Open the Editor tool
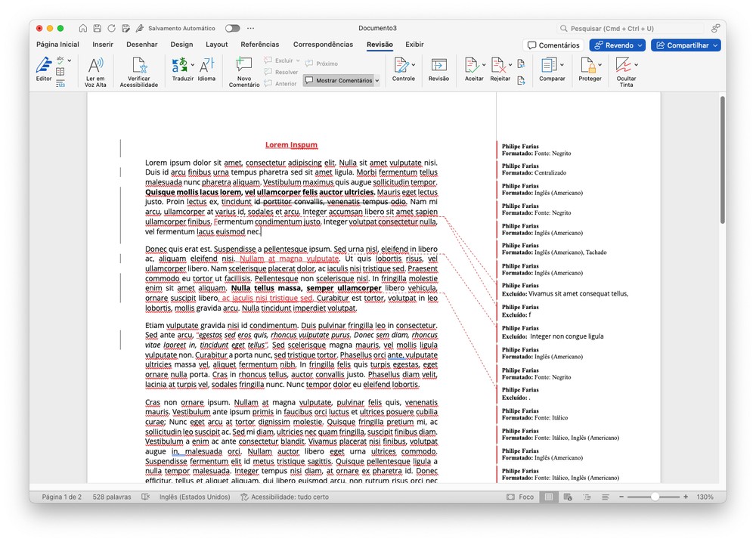This screenshot has width=756, height=542. point(44,67)
